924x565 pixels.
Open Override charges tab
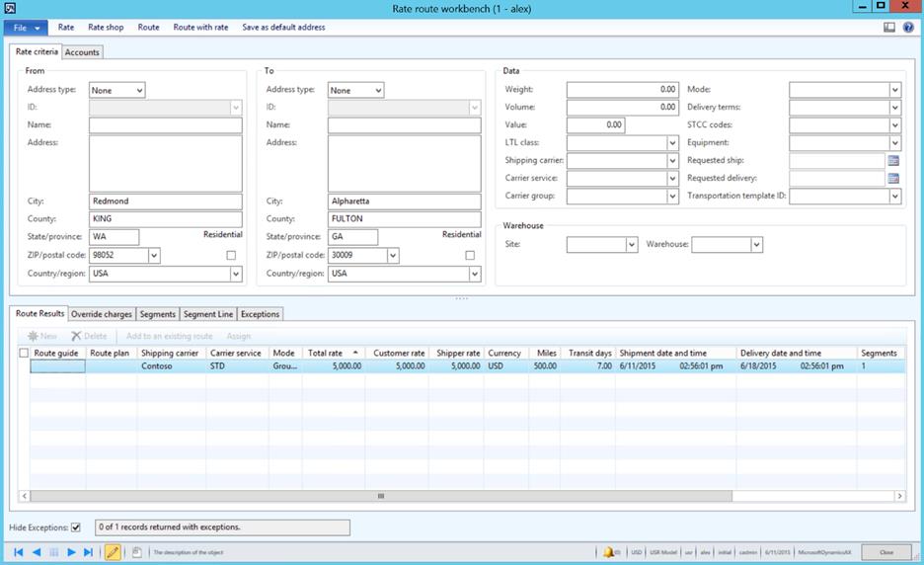(102, 314)
